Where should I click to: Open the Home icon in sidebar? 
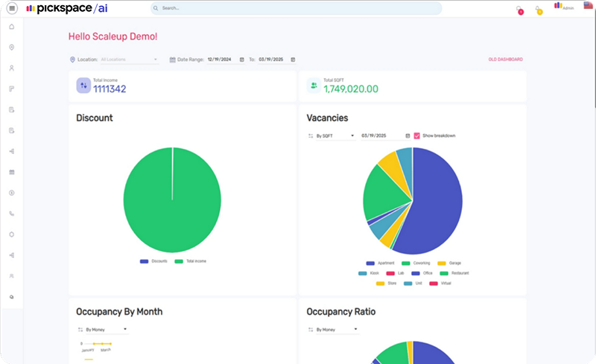12,27
